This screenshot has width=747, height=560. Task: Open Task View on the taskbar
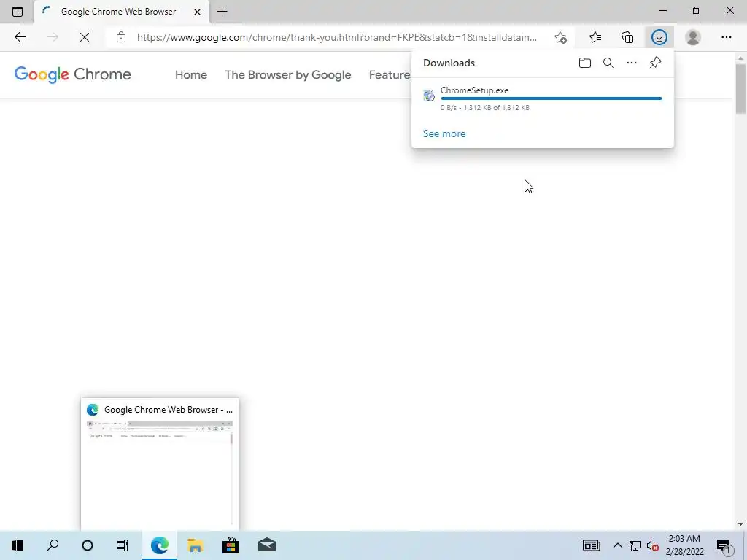(x=123, y=545)
